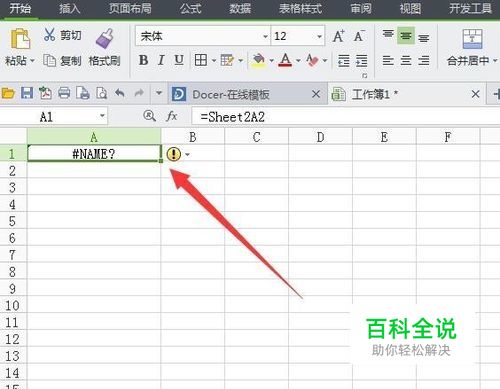Open the 开始 ribbon tab
This screenshot has width=500, height=389.
[20, 9]
